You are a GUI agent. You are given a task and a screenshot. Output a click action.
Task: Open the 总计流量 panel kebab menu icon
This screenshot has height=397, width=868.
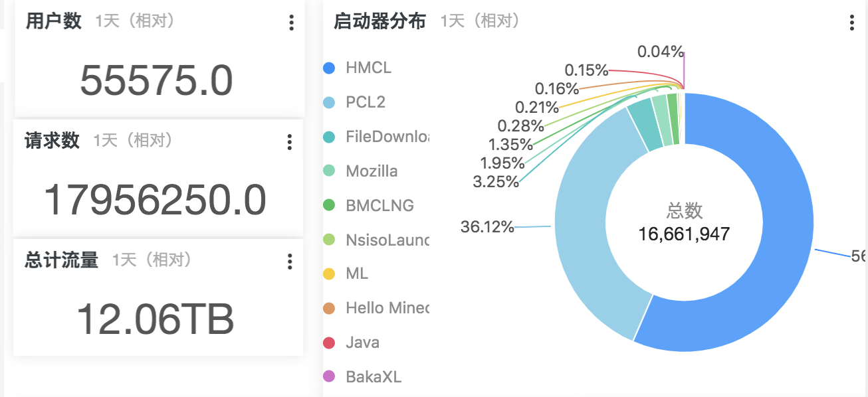coord(289,262)
